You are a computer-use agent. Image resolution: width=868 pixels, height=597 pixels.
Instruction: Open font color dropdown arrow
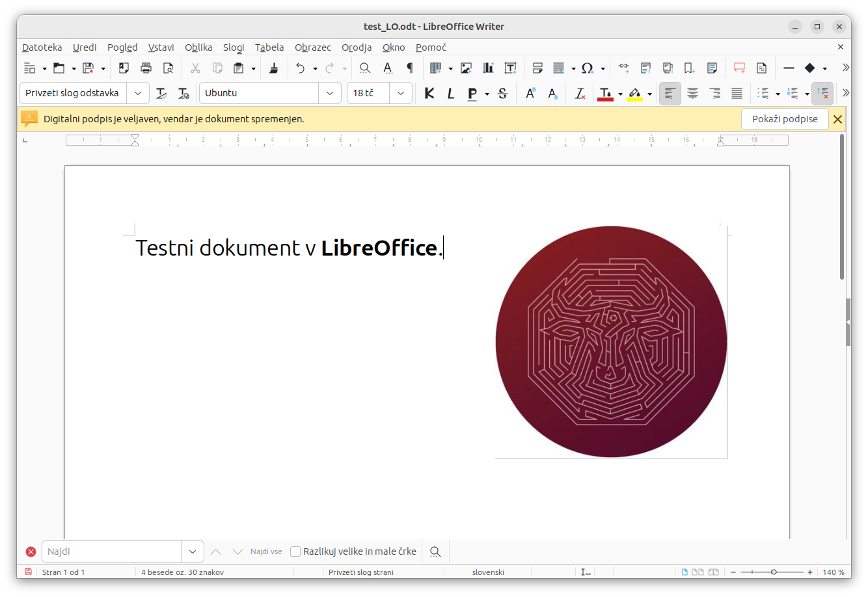coord(620,94)
